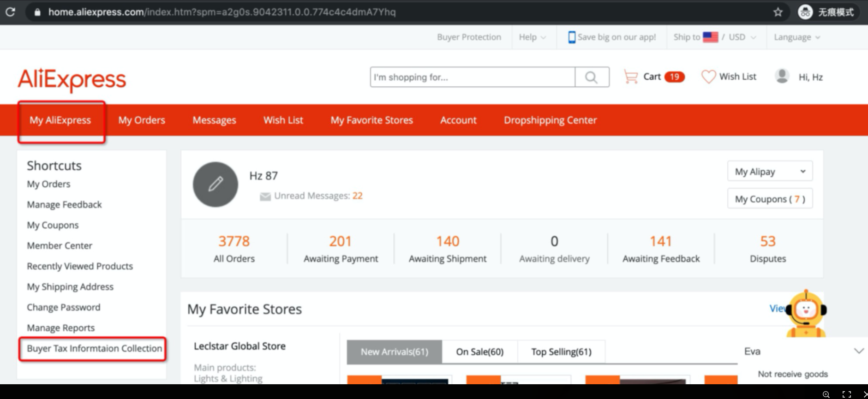This screenshot has height=399, width=868.
Task: Go to the My Orders nav tab
Action: coord(142,120)
